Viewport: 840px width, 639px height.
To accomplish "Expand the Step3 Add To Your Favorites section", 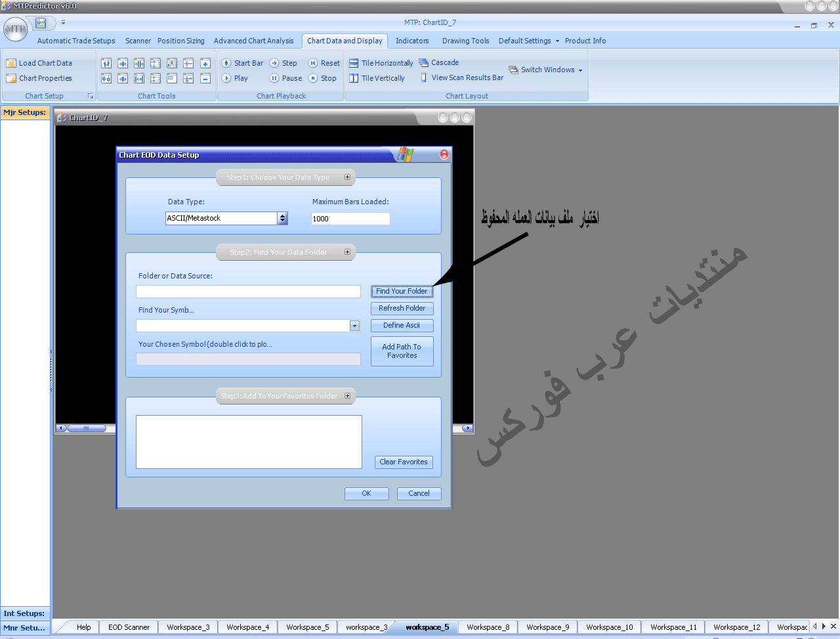I will tap(348, 396).
